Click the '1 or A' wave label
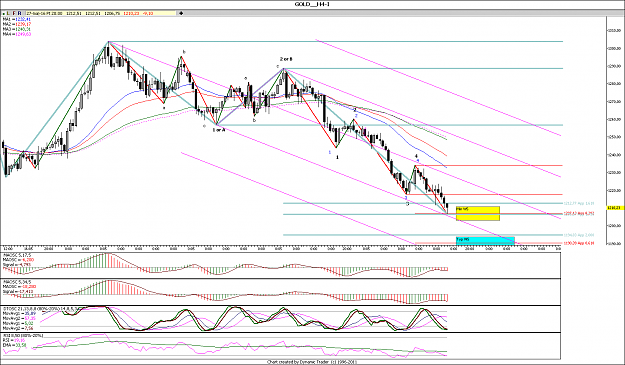The image size is (625, 365). coord(218,130)
